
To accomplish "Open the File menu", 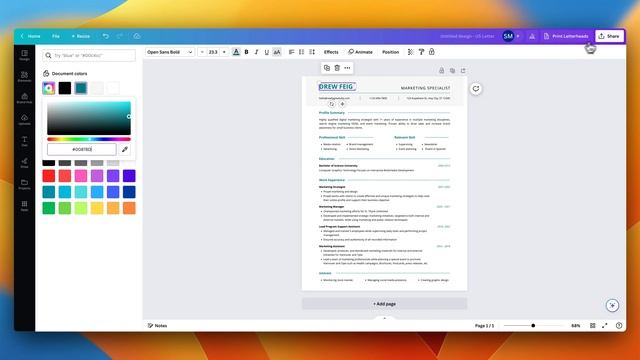I will [x=56, y=36].
